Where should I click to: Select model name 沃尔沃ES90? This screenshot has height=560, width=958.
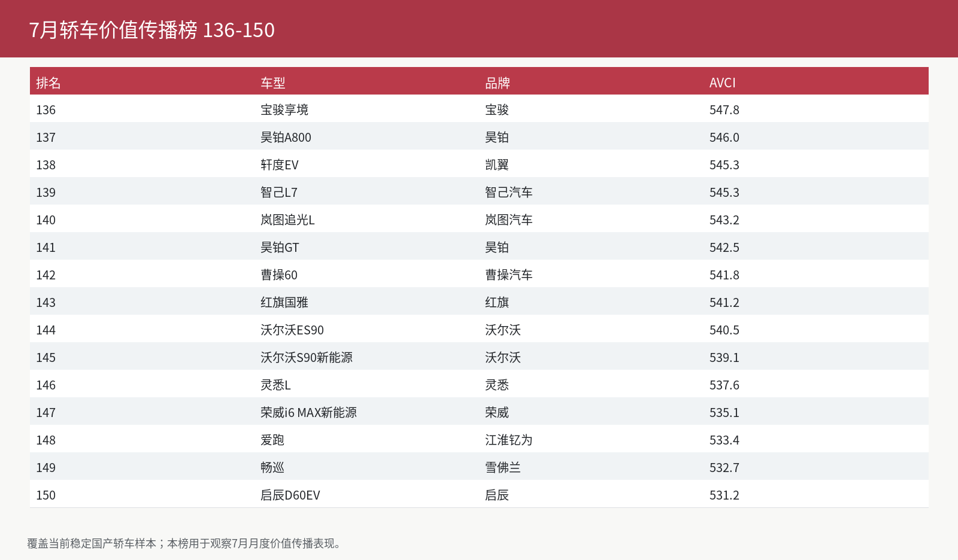tap(292, 330)
